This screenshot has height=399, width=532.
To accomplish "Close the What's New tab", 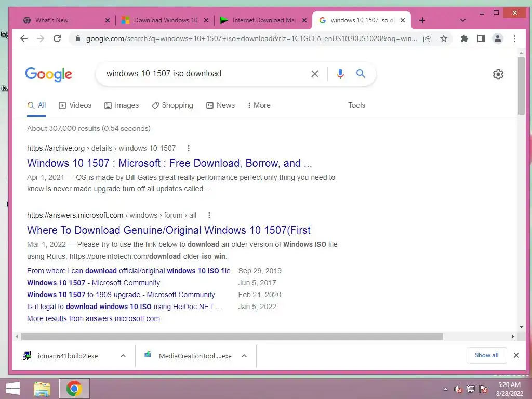I will coord(108,20).
